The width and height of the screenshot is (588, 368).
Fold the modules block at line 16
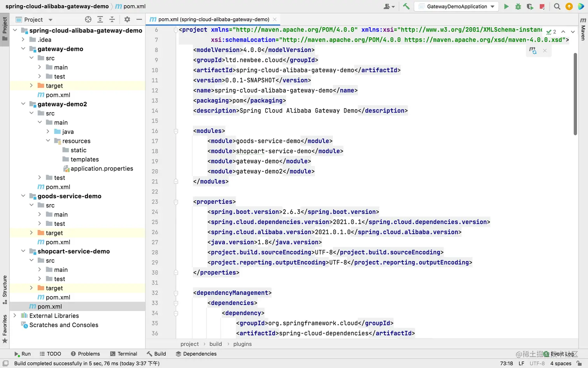[176, 131]
